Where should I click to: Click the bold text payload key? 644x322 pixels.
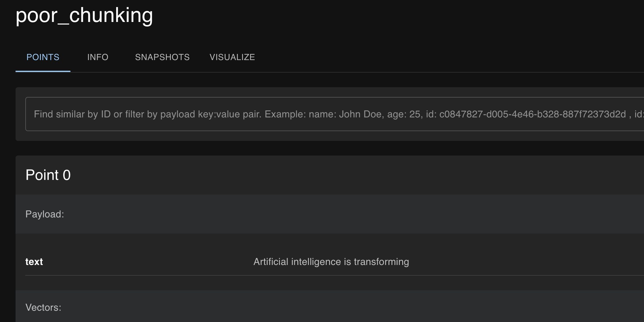pos(34,262)
